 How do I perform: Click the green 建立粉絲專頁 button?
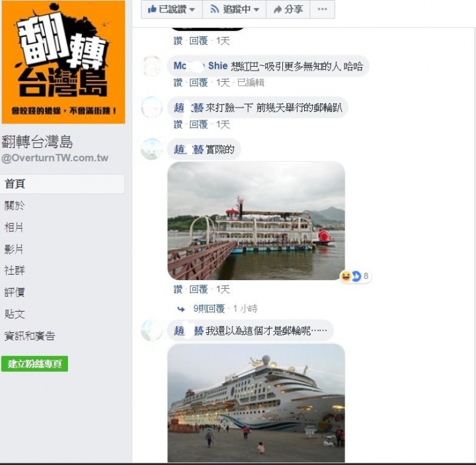click(x=34, y=364)
